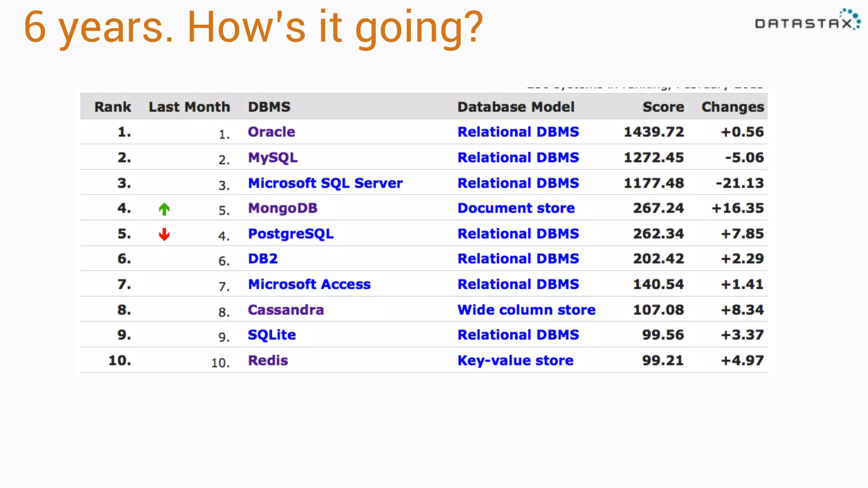This screenshot has height=488, width=868.
Task: Click the Changes column header
Action: [x=732, y=107]
